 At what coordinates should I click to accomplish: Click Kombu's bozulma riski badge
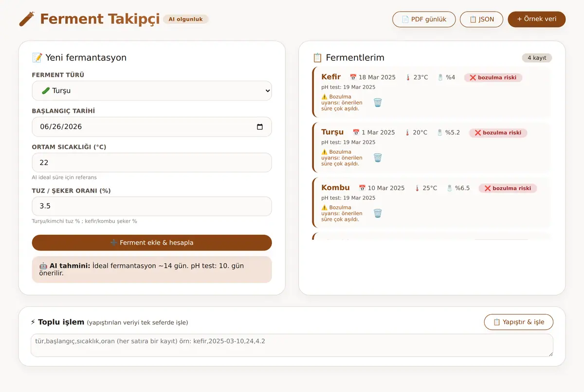[x=508, y=188]
